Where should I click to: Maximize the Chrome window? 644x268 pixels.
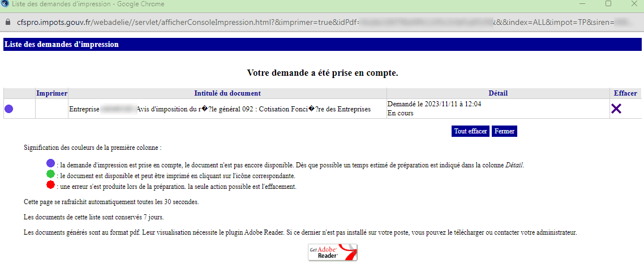(608, 4)
